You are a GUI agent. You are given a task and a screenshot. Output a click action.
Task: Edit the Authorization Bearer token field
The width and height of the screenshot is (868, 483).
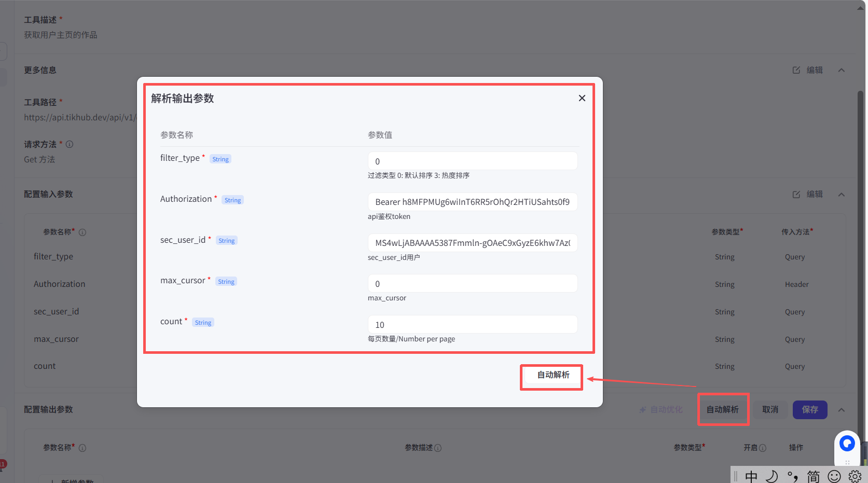pyautogui.click(x=472, y=202)
